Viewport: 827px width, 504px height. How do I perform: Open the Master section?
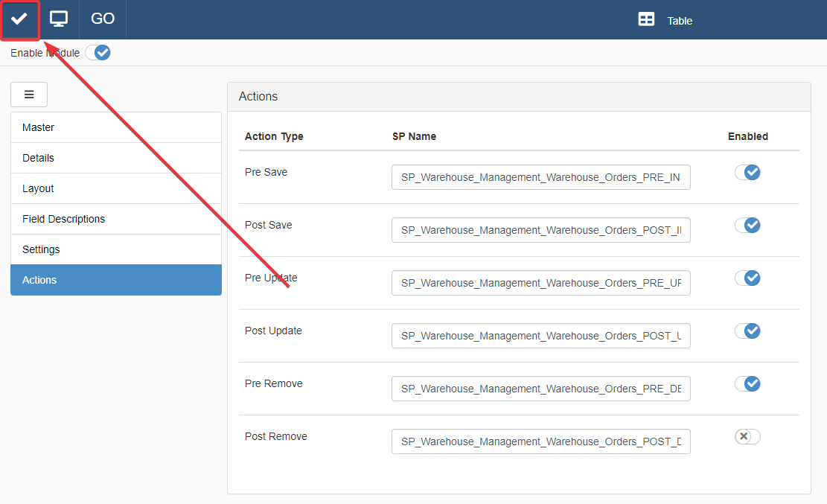tap(116, 127)
